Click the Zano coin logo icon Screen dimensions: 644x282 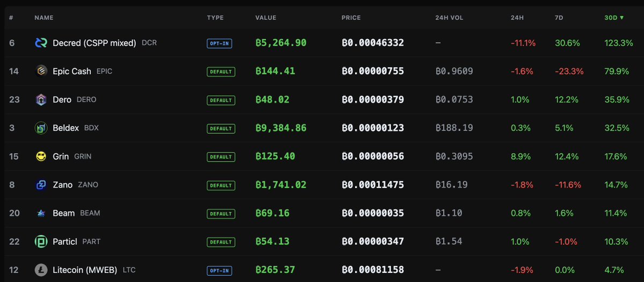point(41,185)
